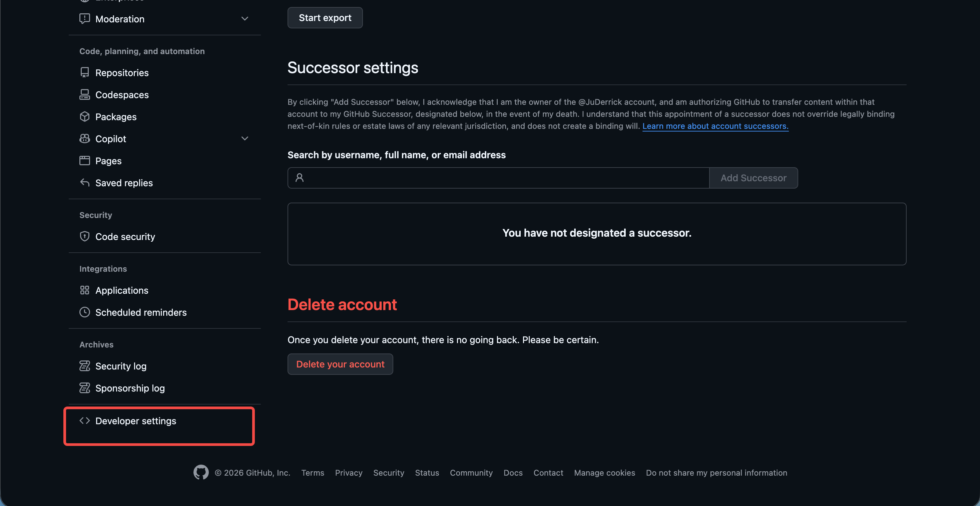
Task: Click the Delete account heading
Action: coord(342,305)
